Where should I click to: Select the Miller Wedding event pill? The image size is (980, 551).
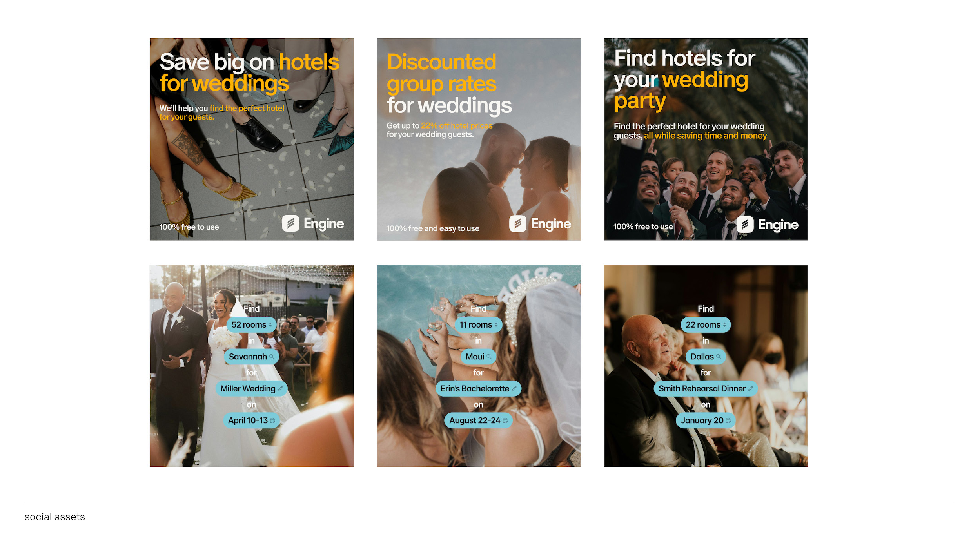point(251,389)
